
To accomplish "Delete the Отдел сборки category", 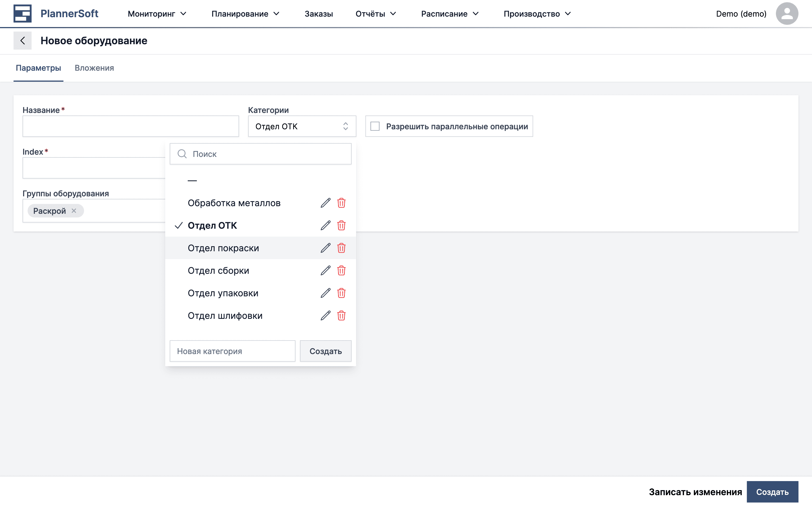I will click(x=341, y=271).
